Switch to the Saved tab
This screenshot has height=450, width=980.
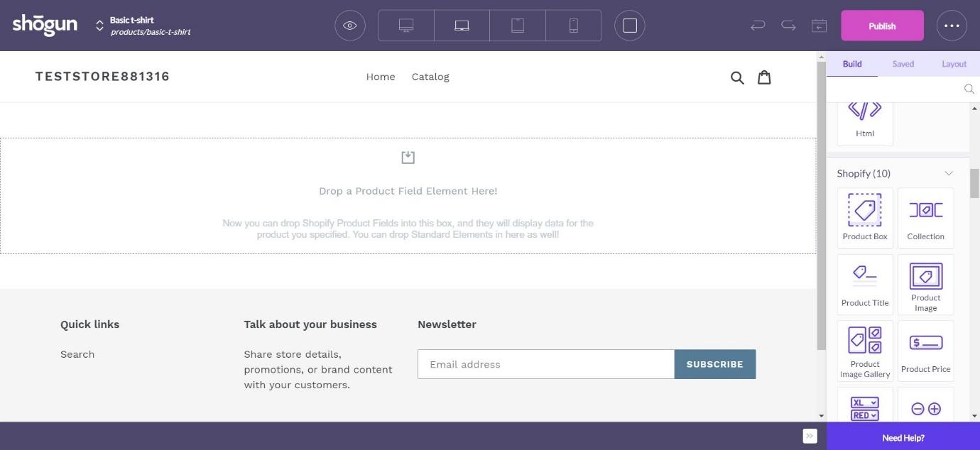click(903, 64)
